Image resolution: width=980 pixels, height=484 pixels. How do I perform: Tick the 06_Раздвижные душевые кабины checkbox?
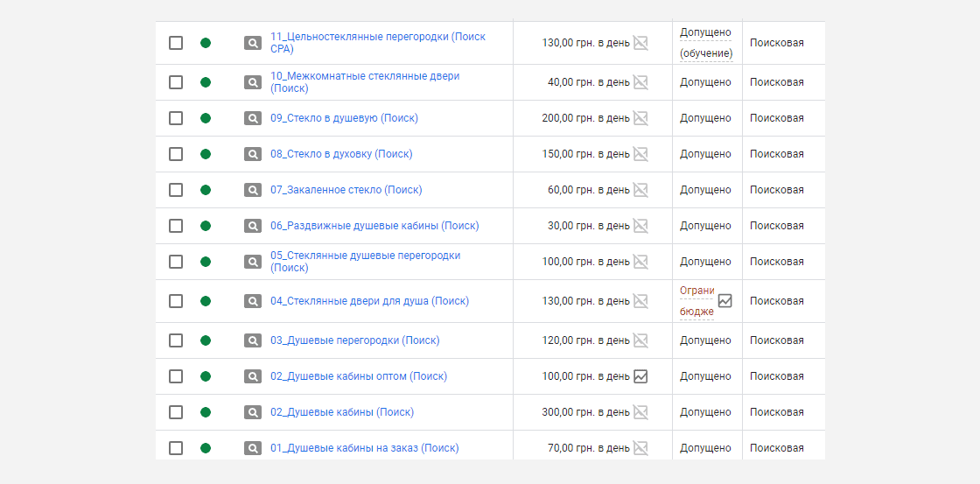pyautogui.click(x=176, y=226)
